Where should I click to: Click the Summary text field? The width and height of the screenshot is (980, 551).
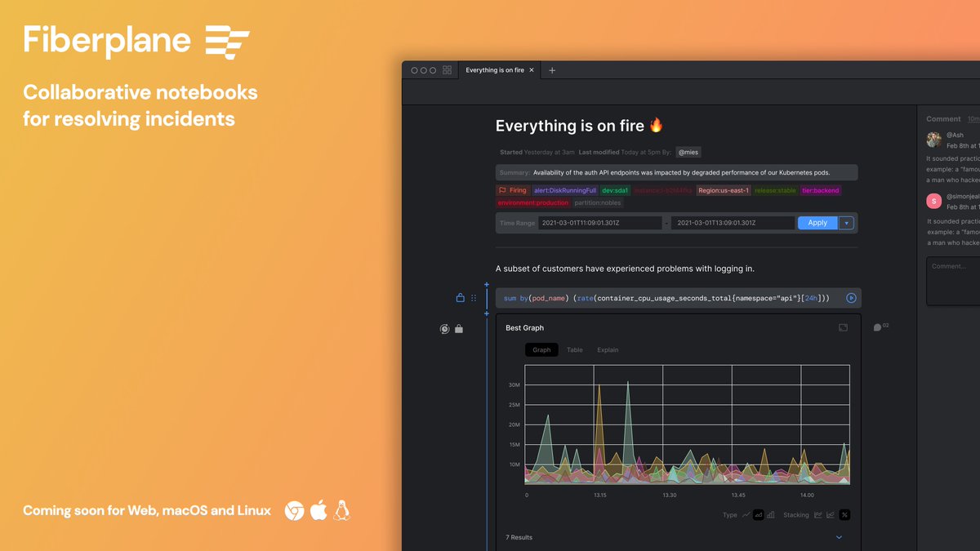point(676,172)
